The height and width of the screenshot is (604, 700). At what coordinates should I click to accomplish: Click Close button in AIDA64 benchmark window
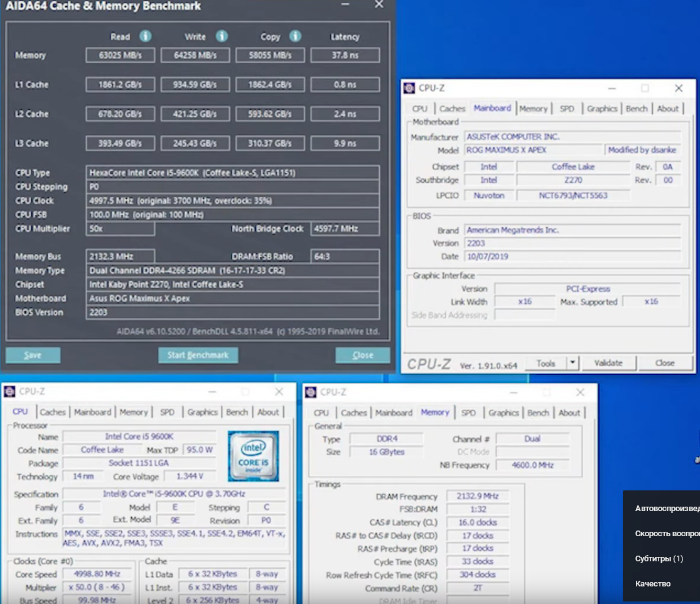point(362,355)
